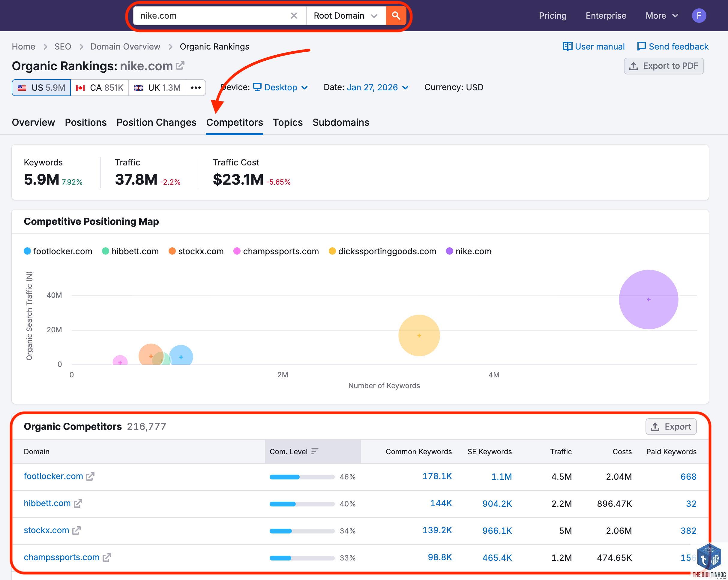The height and width of the screenshot is (580, 728).
Task: Click the orange search magnifier button
Action: point(396,16)
